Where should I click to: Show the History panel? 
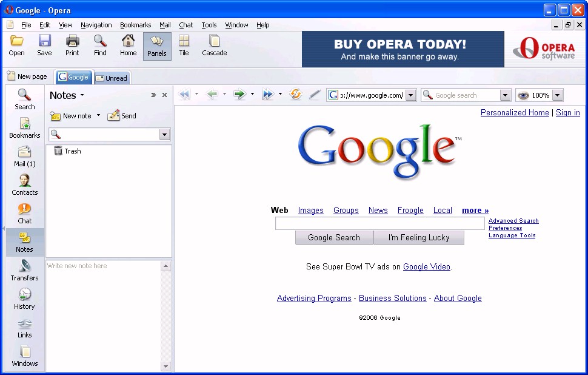tap(25, 299)
